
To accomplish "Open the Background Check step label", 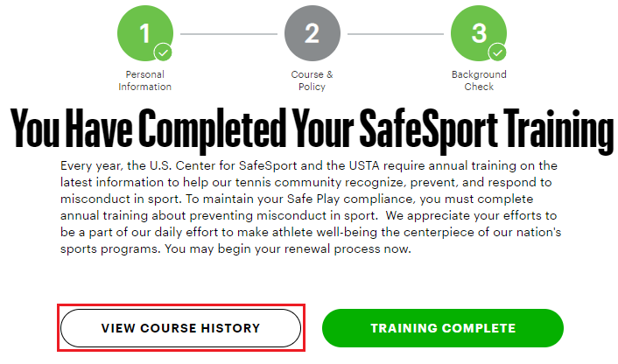I will point(479,80).
